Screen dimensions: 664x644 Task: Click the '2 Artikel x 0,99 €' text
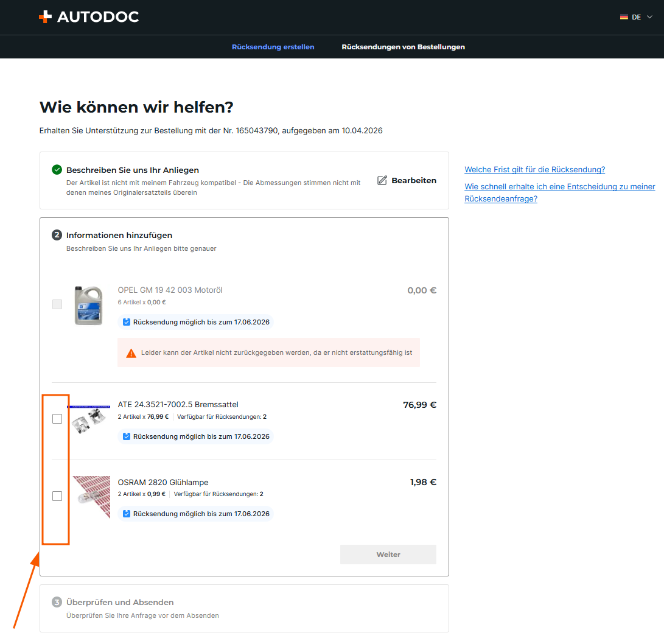point(141,494)
